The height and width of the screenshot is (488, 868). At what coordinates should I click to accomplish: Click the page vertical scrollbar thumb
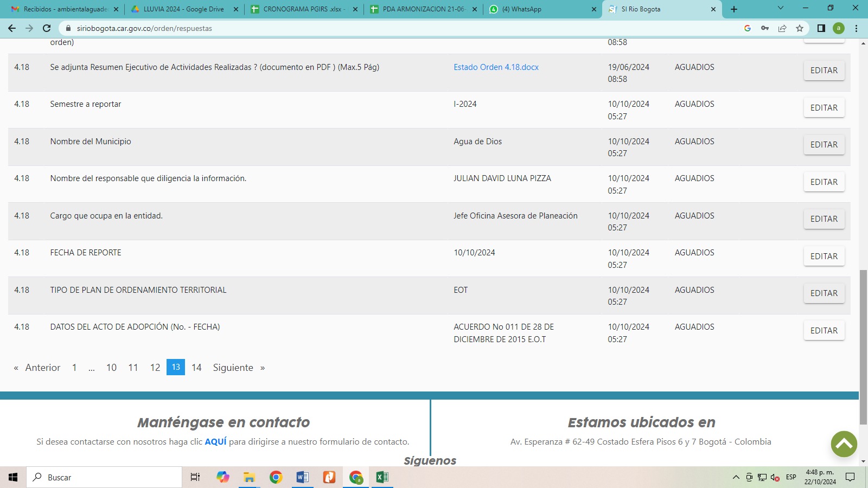coord(863,347)
